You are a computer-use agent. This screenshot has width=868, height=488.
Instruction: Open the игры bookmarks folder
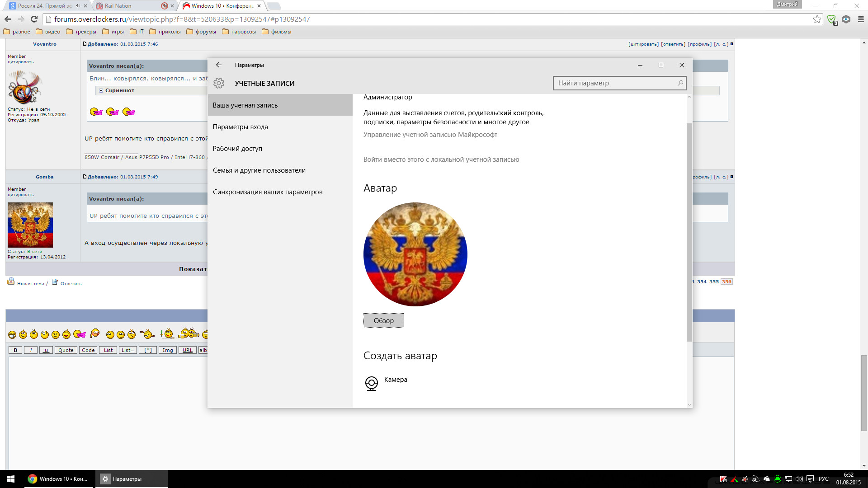113,32
